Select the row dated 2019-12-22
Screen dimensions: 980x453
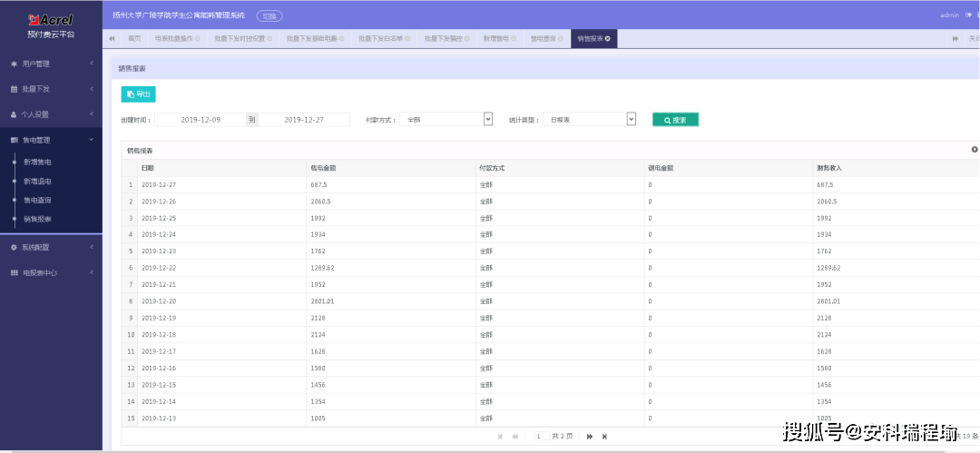[550, 268]
